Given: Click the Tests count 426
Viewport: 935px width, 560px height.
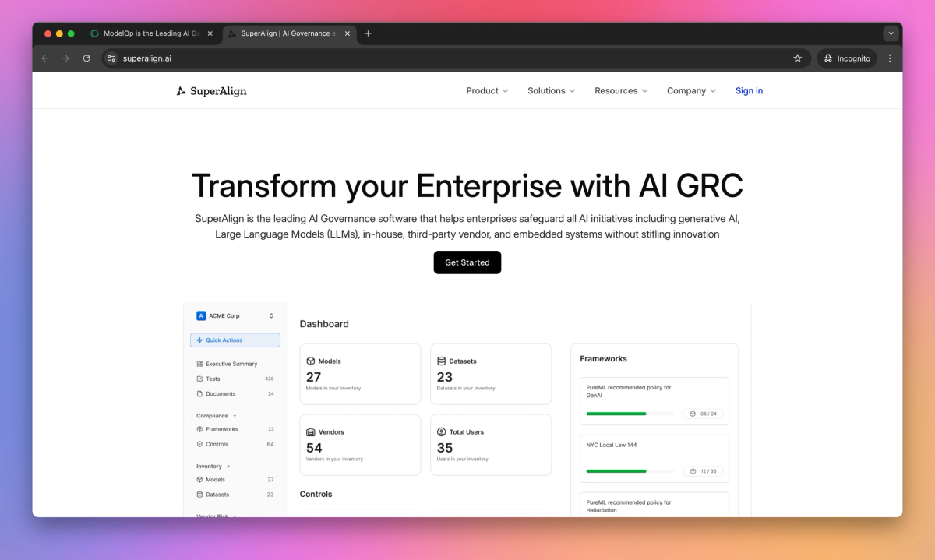Looking at the screenshot, I should coord(270,379).
